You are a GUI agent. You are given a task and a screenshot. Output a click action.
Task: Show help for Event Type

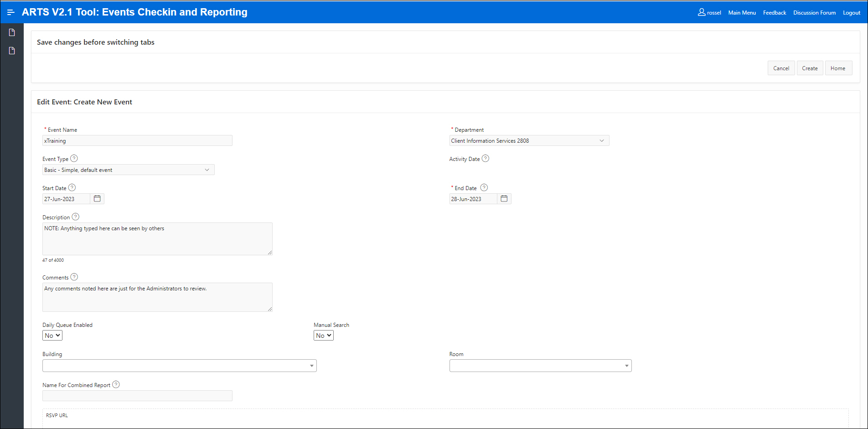pyautogui.click(x=74, y=159)
